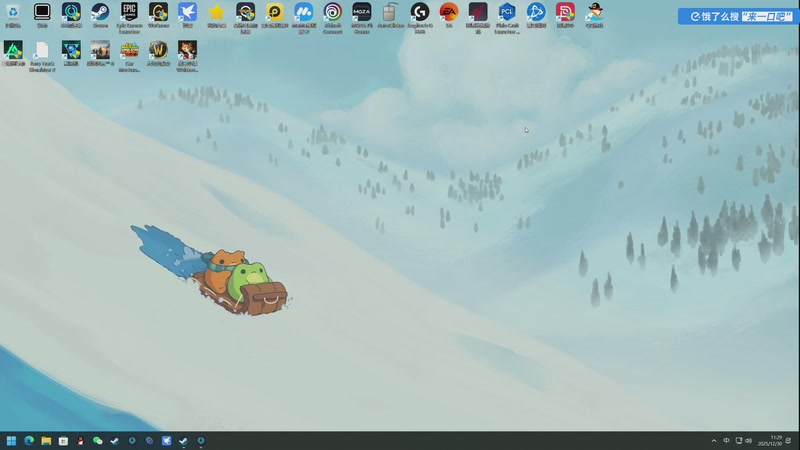Launch the Steam desktop shortcut
The width and height of the screenshot is (800, 450).
(x=100, y=14)
